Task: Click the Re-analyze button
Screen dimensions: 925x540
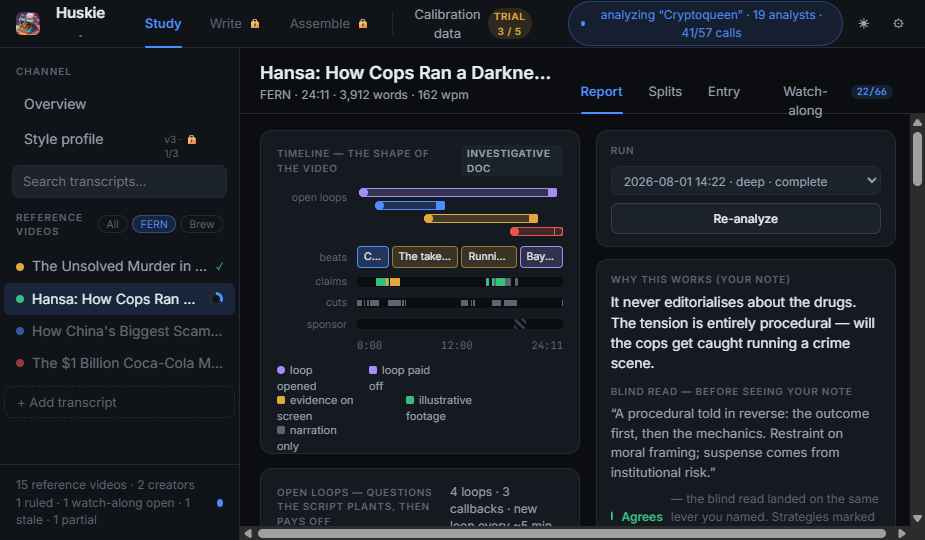Action: tap(746, 219)
